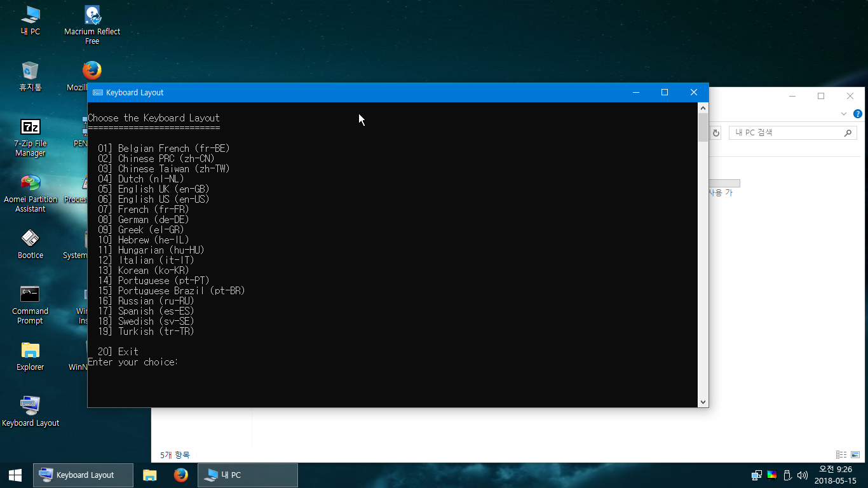Select Keyboard Layout taskbar button

pyautogui.click(x=83, y=475)
